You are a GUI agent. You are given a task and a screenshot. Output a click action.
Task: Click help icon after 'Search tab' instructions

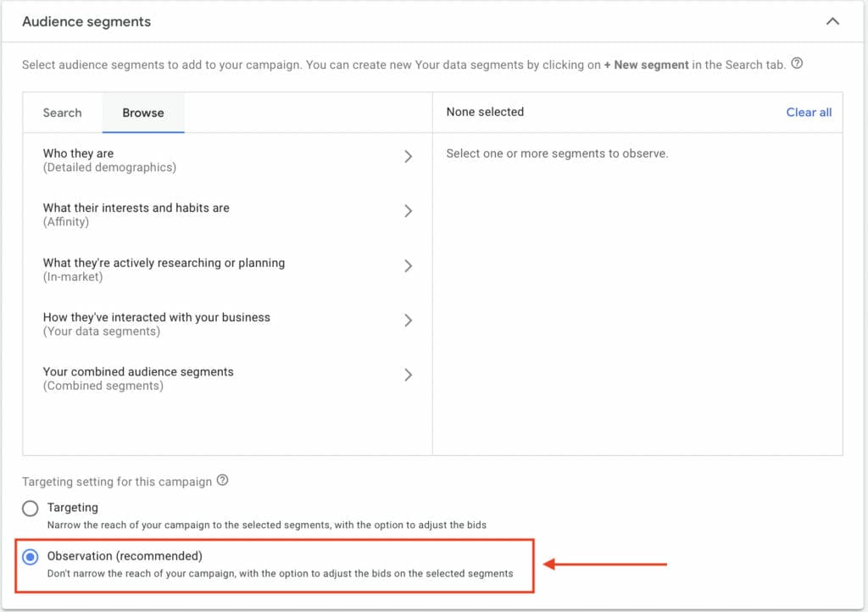pyautogui.click(x=797, y=64)
